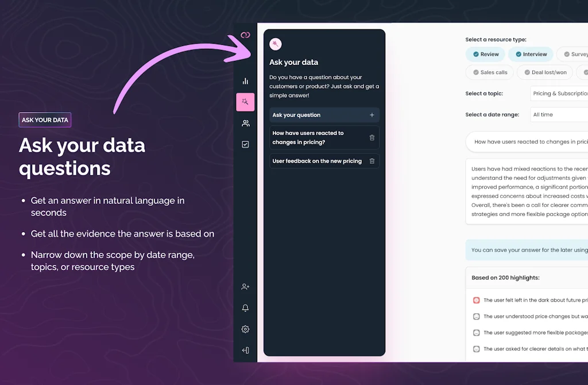This screenshot has width=588, height=385.
Task: Open notifications via the bell icon
Action: [x=245, y=307]
